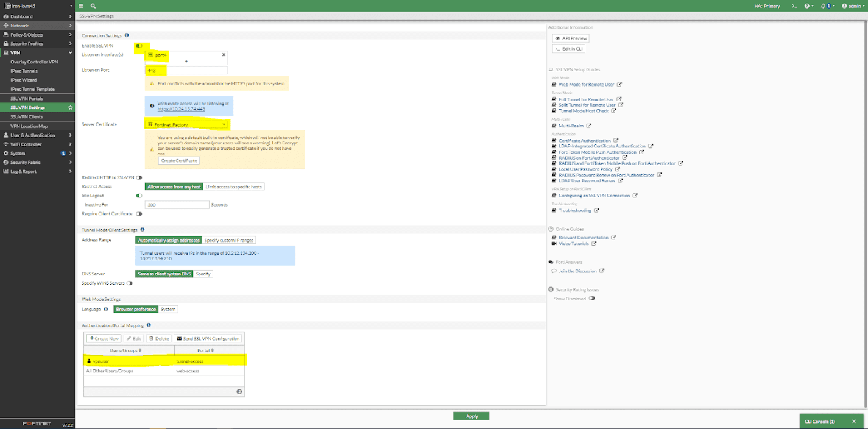
Task: Toggle Require Client Certificate
Action: [x=139, y=214]
